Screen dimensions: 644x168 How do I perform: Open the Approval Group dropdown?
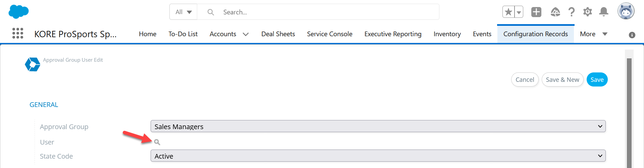378,126
